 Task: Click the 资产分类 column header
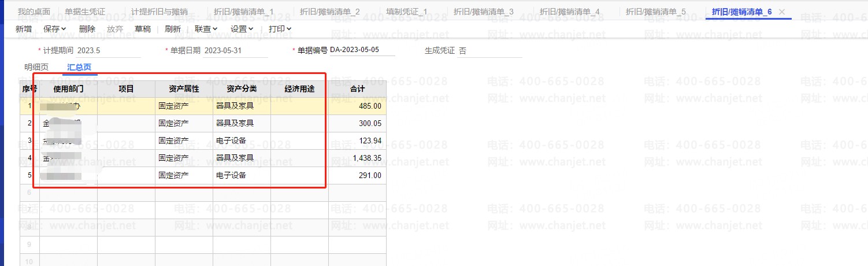pos(242,89)
